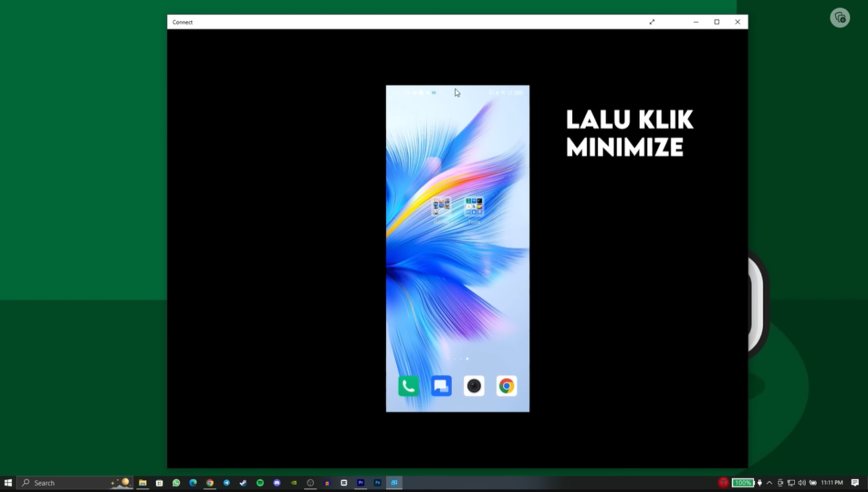Launch Telegram from the taskbar
868x492 pixels.
[x=226, y=482]
